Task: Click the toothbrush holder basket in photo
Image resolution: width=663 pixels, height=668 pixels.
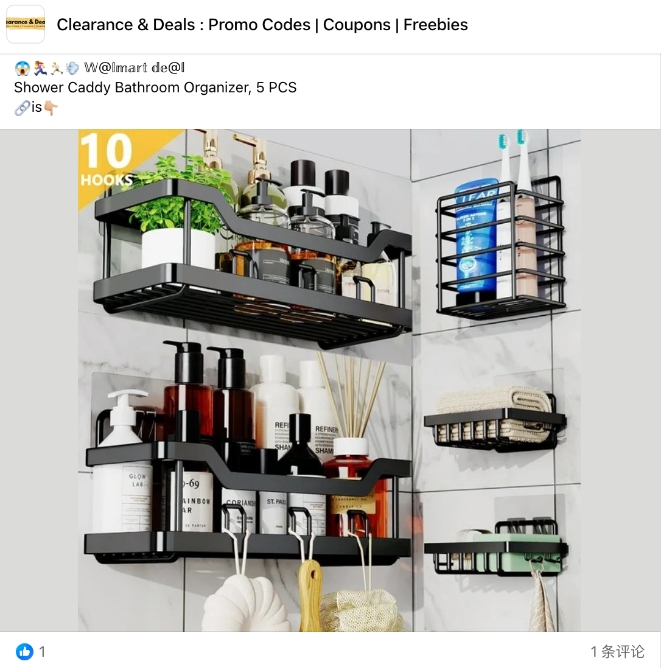Action: pos(501,248)
